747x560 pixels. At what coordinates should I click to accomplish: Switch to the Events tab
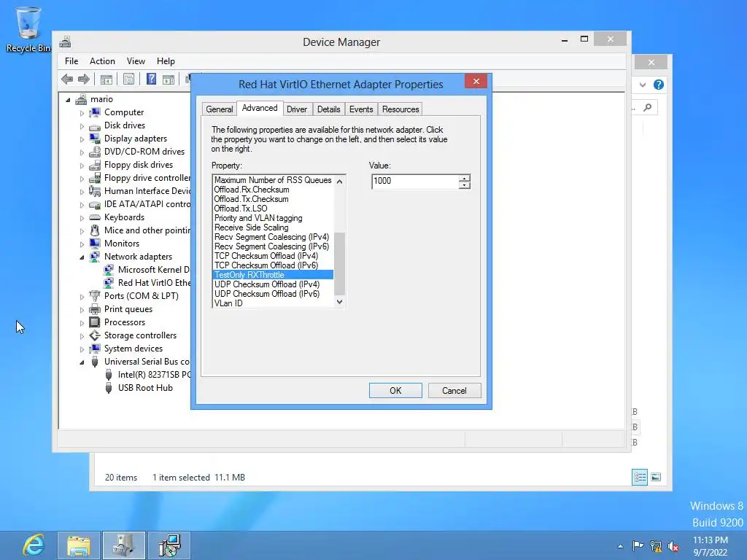tap(361, 109)
